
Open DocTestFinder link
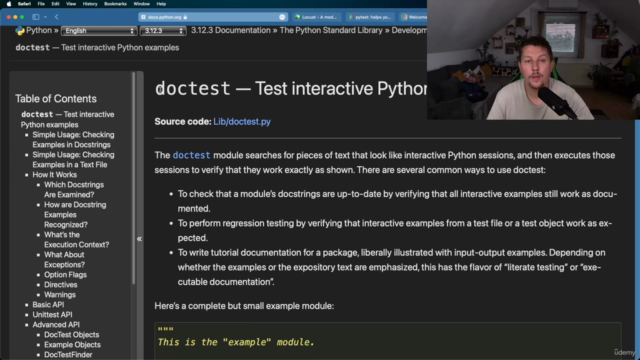(x=68, y=355)
